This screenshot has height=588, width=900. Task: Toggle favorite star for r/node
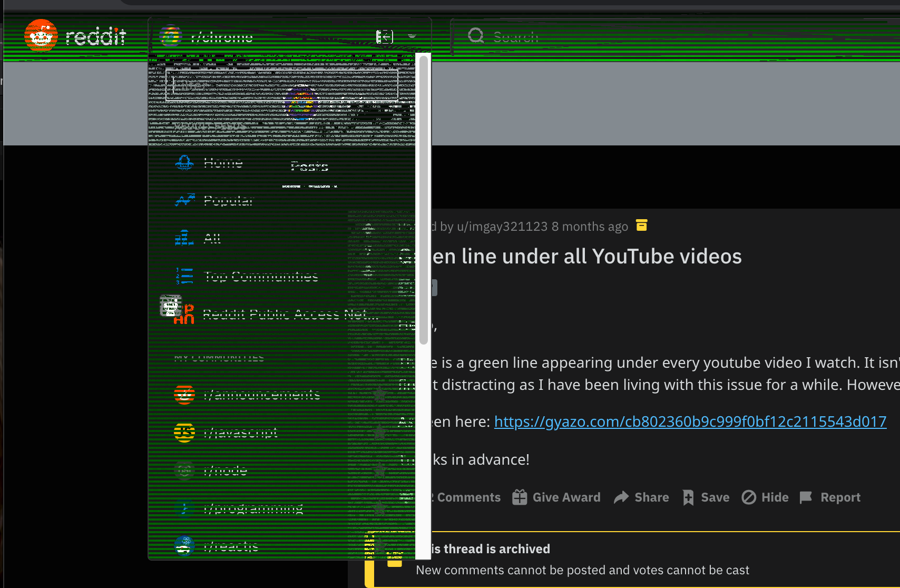coord(379,470)
